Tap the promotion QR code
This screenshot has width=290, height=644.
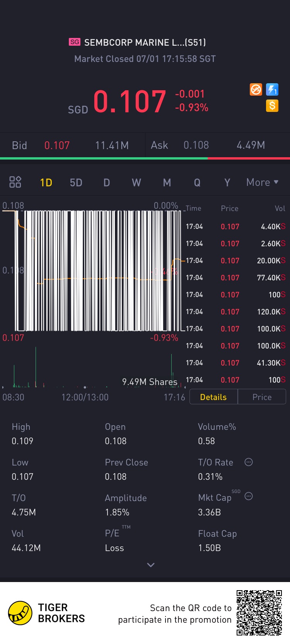259,613
